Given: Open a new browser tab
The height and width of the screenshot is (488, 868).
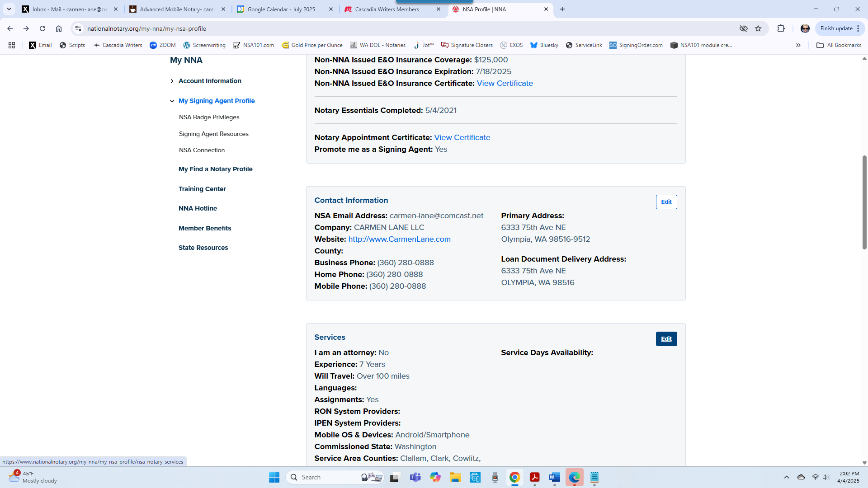Looking at the screenshot, I should [x=562, y=9].
